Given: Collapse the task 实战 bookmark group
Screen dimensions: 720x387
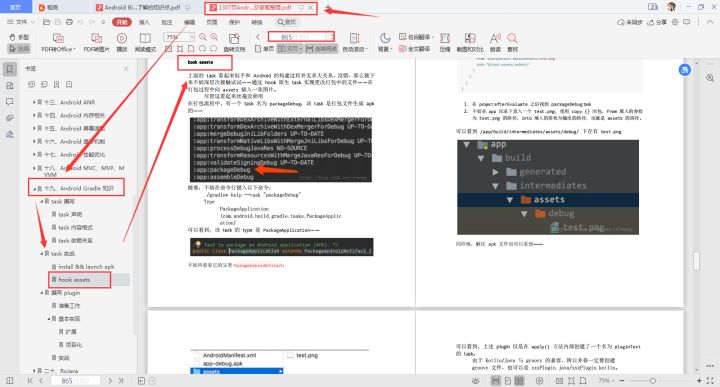Looking at the screenshot, I should [x=42, y=253].
